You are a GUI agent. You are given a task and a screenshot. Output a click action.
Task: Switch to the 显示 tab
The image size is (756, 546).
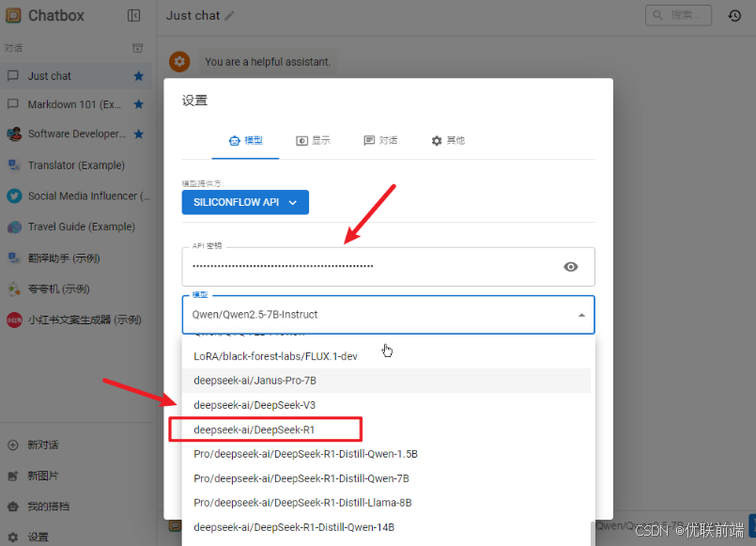click(x=313, y=140)
